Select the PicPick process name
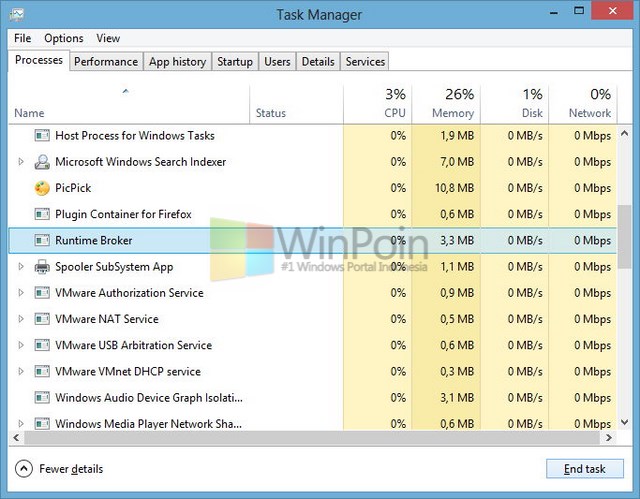This screenshot has height=499, width=640. (73, 188)
